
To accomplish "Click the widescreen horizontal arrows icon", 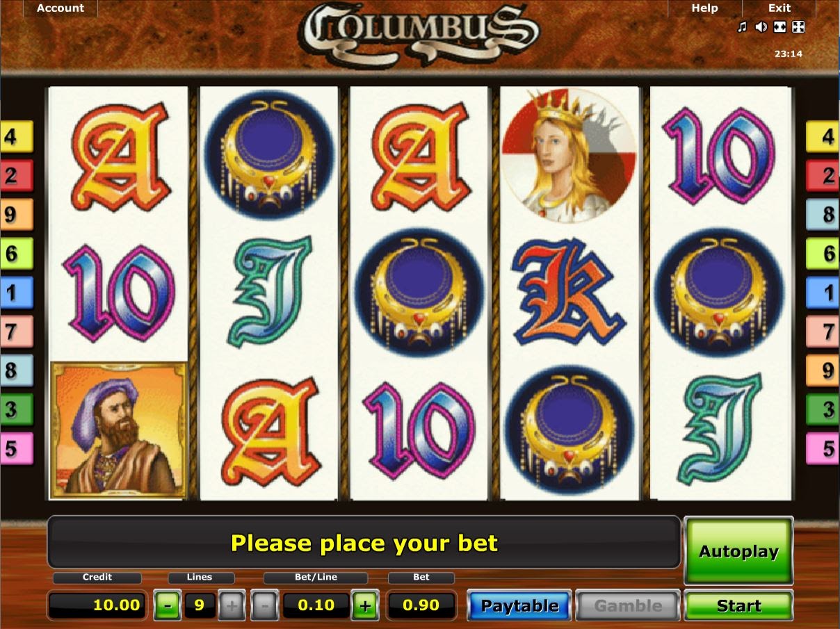I will tap(780, 27).
